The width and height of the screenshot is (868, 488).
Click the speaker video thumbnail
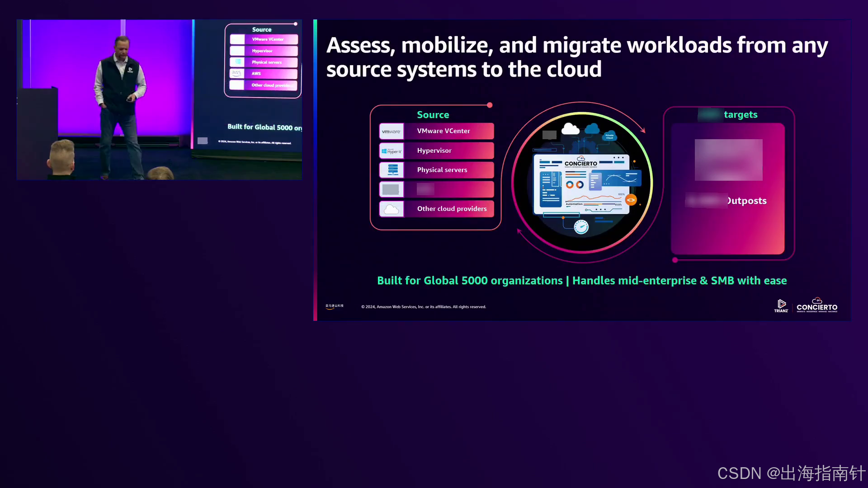pyautogui.click(x=159, y=99)
